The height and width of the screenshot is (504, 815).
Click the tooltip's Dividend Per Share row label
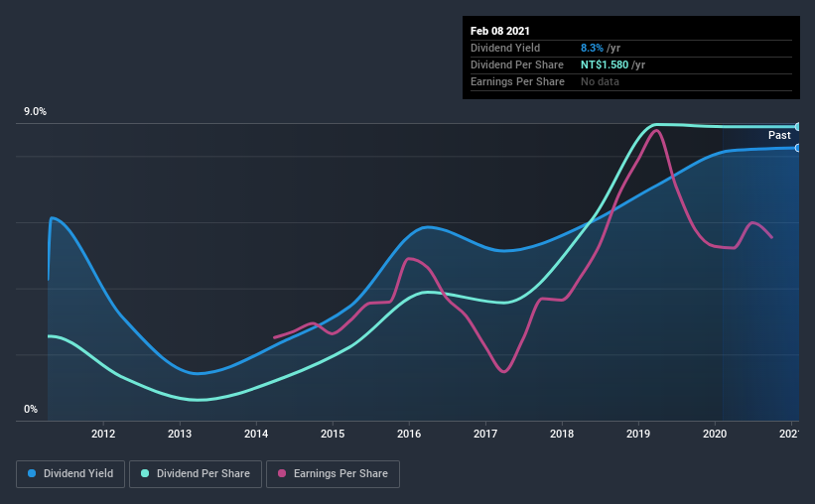point(516,64)
